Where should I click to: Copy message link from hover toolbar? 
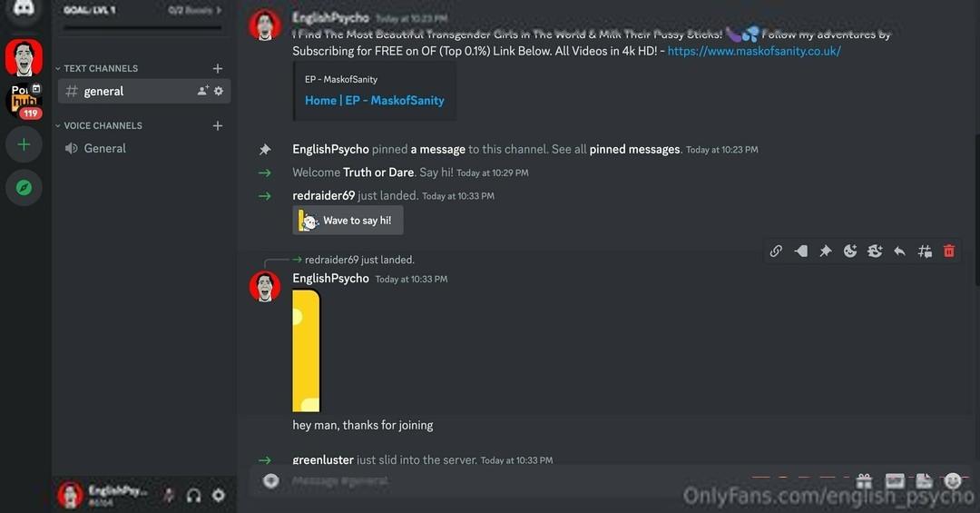click(x=776, y=251)
